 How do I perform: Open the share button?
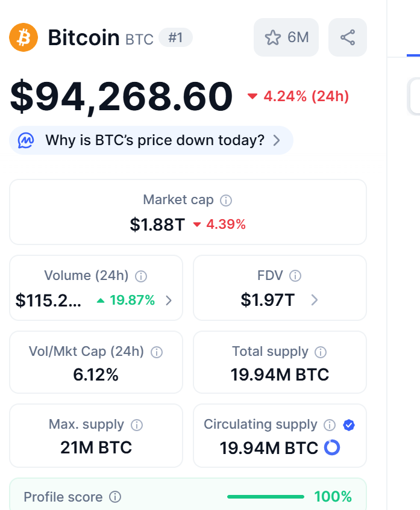coord(348,37)
